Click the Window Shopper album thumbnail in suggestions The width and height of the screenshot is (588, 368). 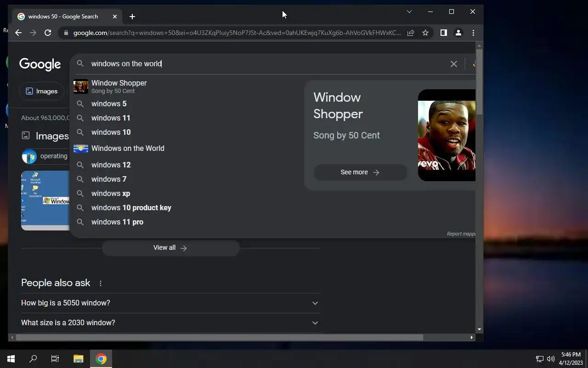81,86
